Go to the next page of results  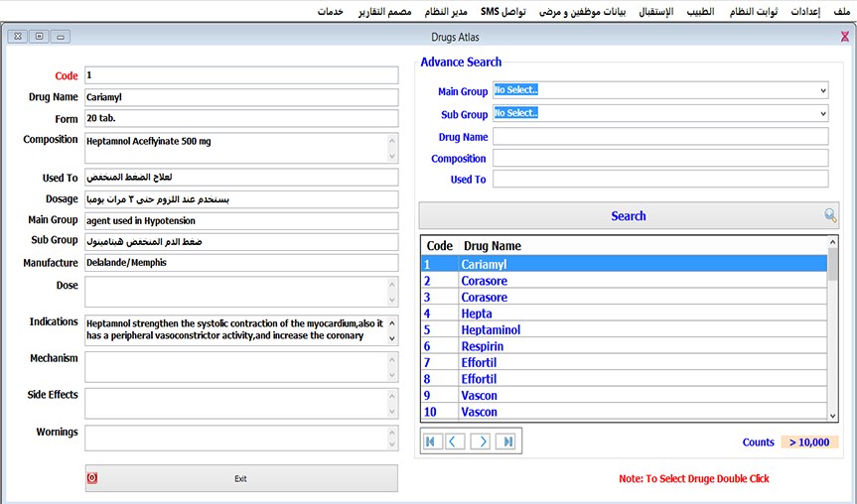pyautogui.click(x=481, y=441)
